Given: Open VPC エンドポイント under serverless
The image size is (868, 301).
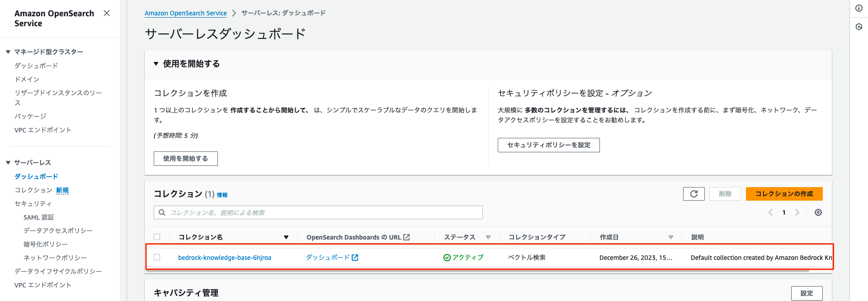Looking at the screenshot, I should tap(43, 285).
